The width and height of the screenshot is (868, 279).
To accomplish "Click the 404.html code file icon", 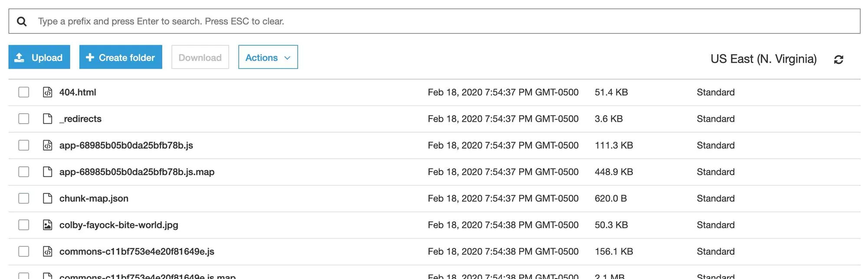I will 48,92.
